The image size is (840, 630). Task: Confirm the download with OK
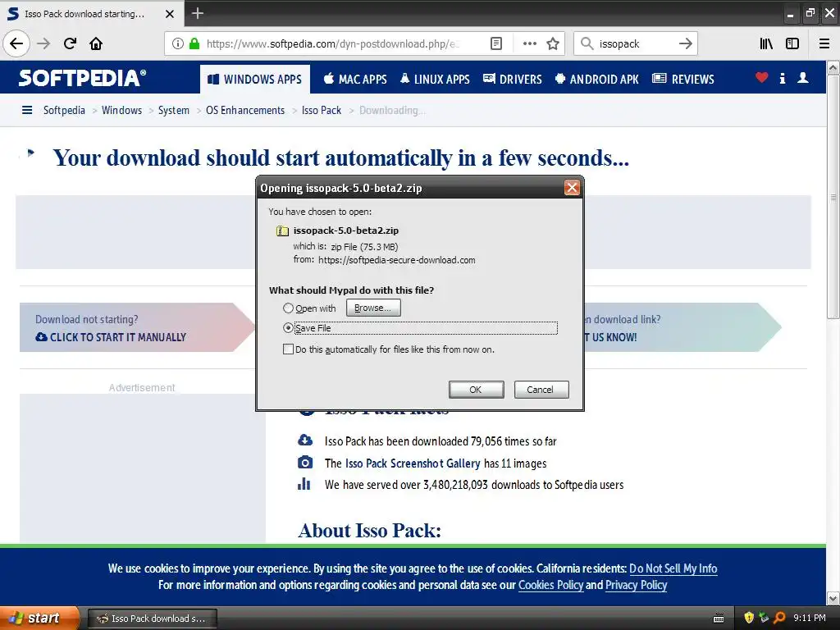476,390
